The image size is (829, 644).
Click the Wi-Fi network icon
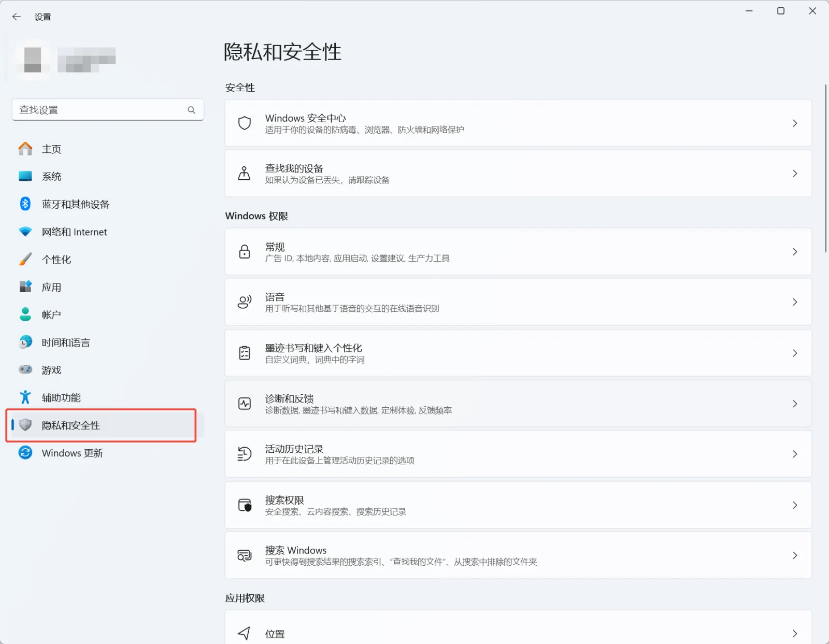click(25, 232)
